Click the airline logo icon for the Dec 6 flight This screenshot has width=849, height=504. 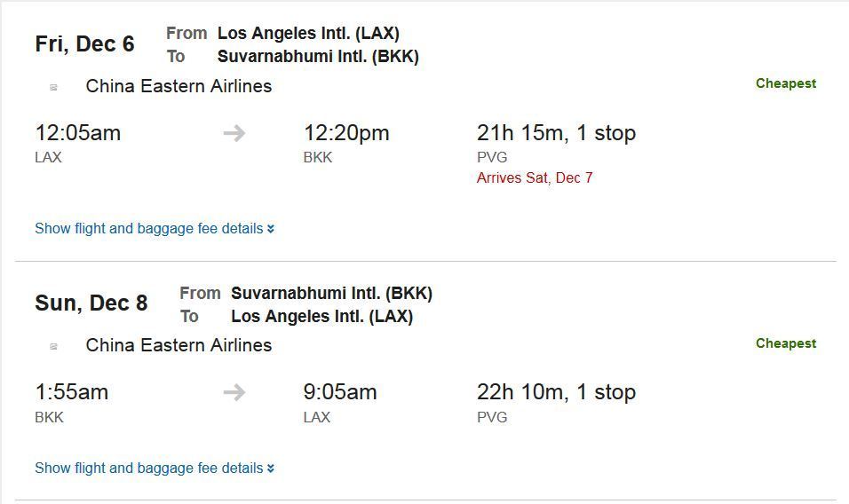tap(53, 87)
